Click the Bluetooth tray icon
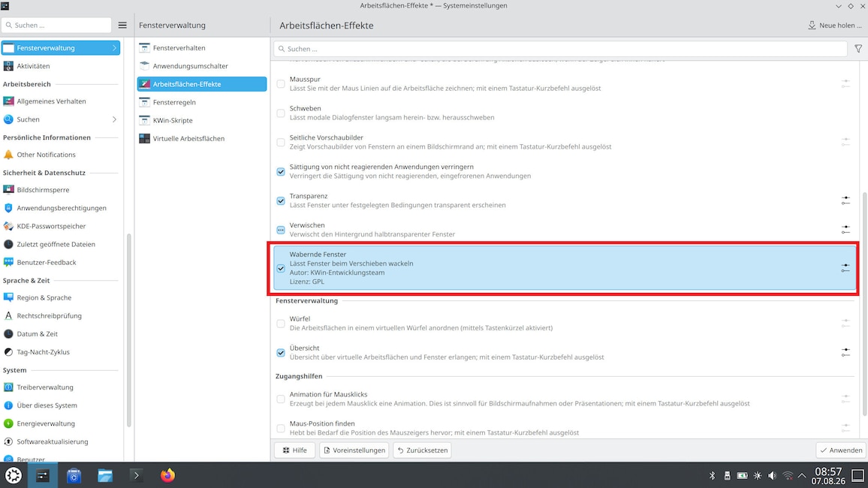 pyautogui.click(x=713, y=476)
